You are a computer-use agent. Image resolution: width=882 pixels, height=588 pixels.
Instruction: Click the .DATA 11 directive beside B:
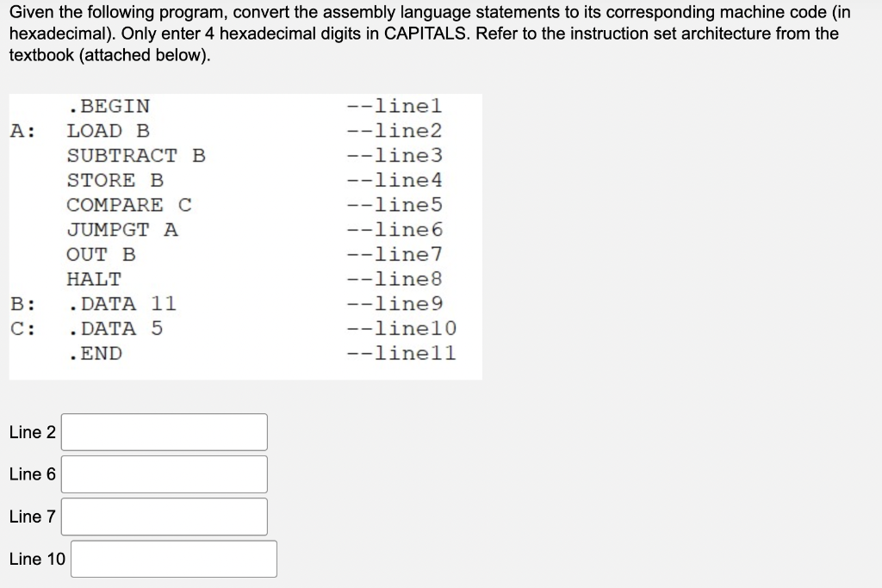click(x=123, y=303)
